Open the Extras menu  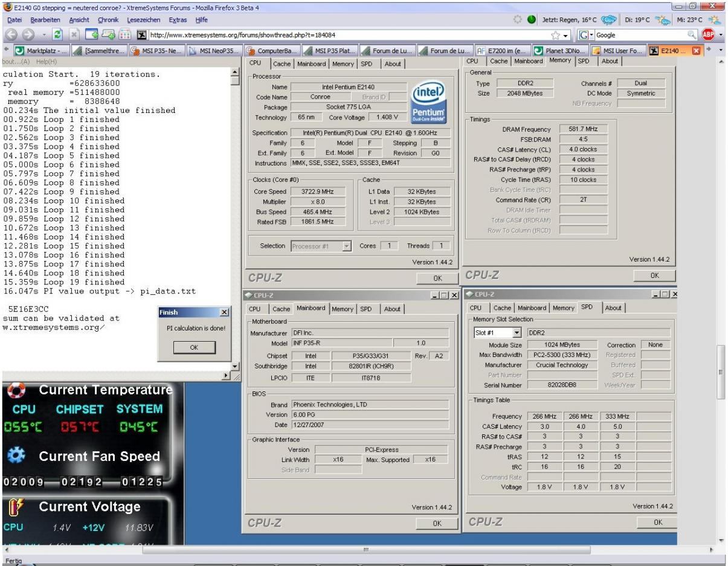[178, 20]
